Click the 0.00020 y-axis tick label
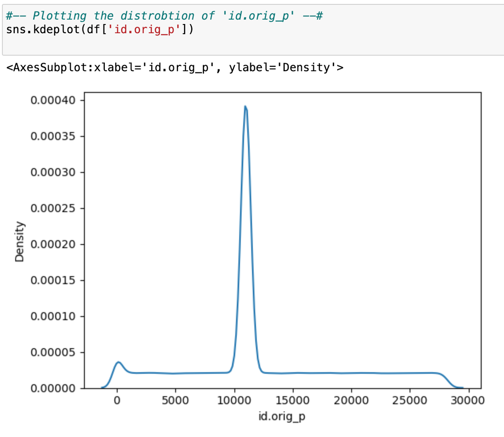This screenshot has height=437, width=504. (53, 244)
